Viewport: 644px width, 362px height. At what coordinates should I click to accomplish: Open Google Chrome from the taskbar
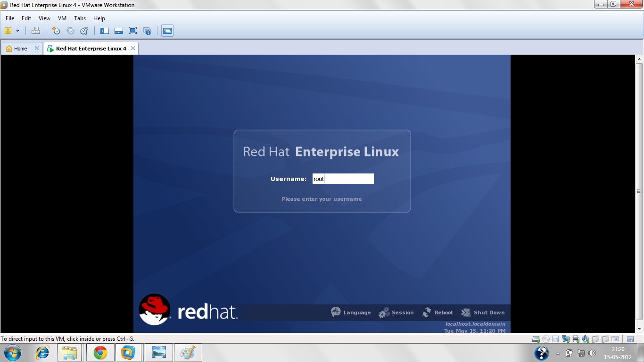pyautogui.click(x=100, y=353)
